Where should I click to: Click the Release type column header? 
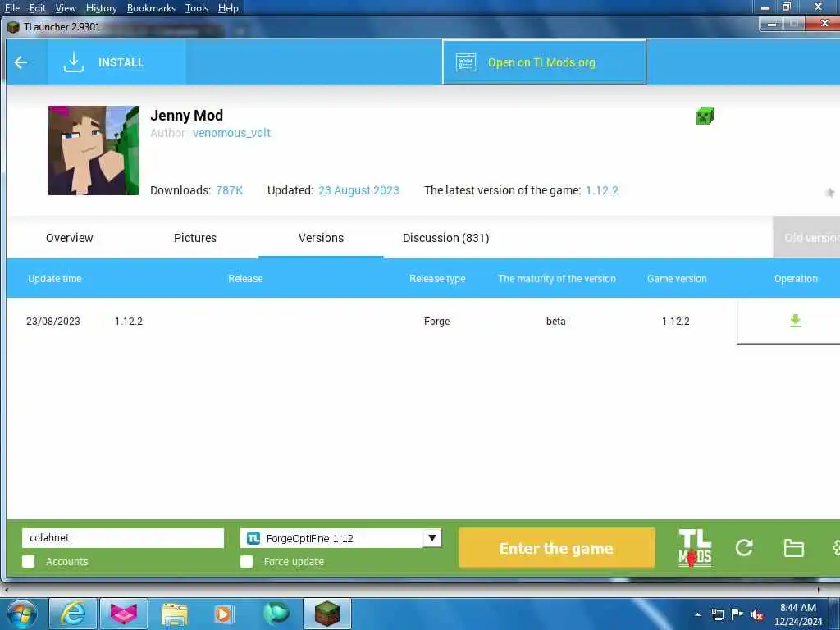pyautogui.click(x=437, y=279)
